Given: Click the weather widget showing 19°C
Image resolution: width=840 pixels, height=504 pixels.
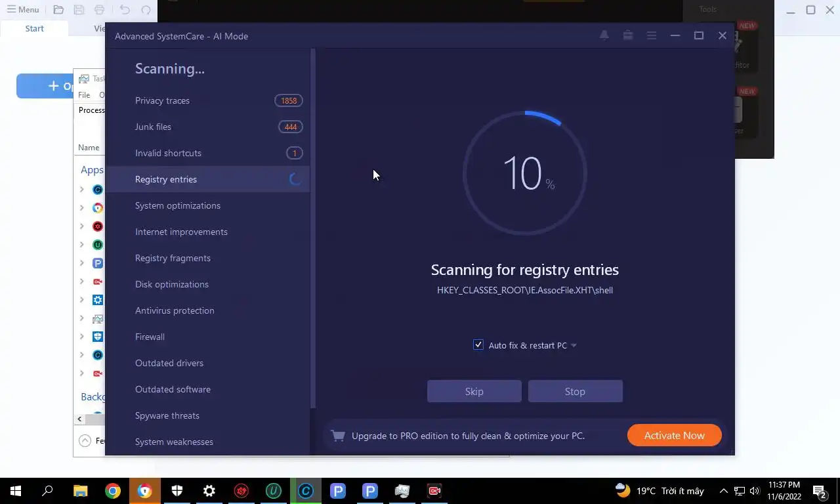Looking at the screenshot, I should point(660,491).
